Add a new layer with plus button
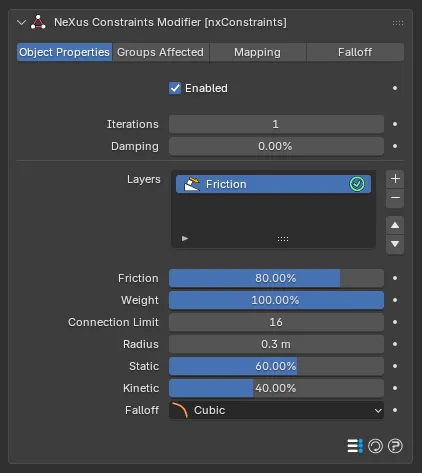Screen dimensions: 422x473 (x=395, y=179)
